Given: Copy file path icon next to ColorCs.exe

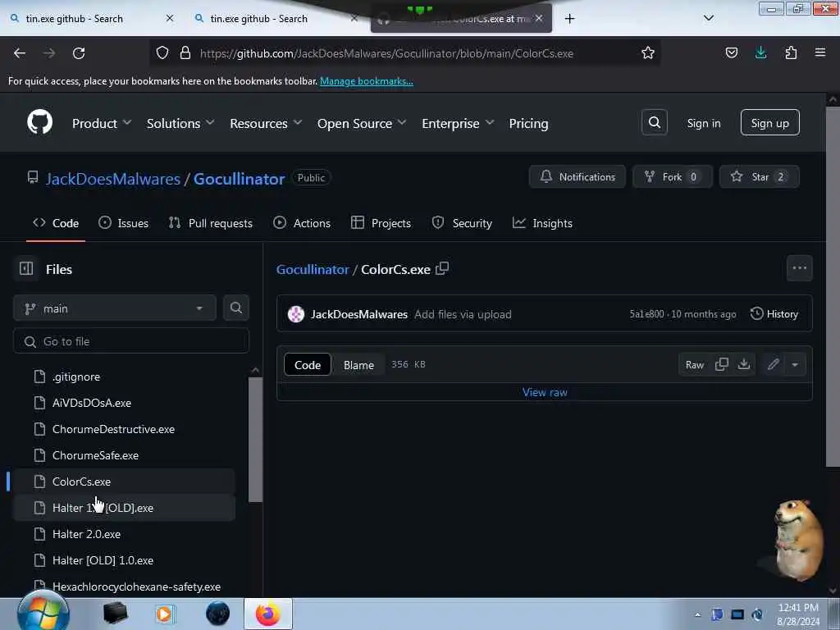Looking at the screenshot, I should (x=442, y=268).
